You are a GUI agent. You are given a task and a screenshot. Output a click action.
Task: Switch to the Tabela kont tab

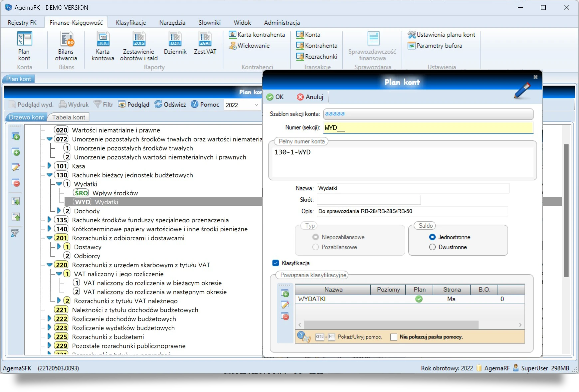pyautogui.click(x=69, y=117)
